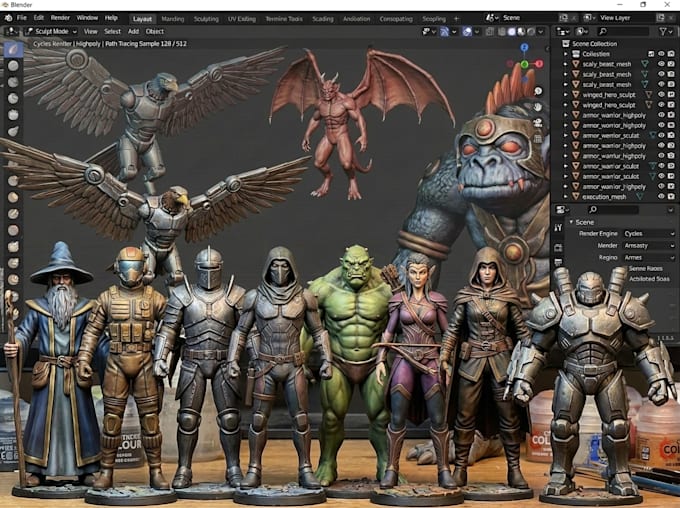
Task: Open the viewport shading options dropdown arrow
Action: 540,31
